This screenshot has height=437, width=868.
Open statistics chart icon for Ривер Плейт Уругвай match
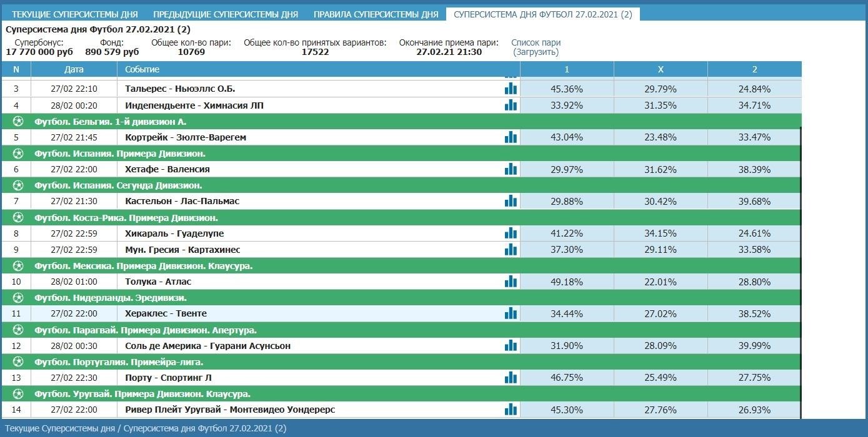(x=511, y=410)
